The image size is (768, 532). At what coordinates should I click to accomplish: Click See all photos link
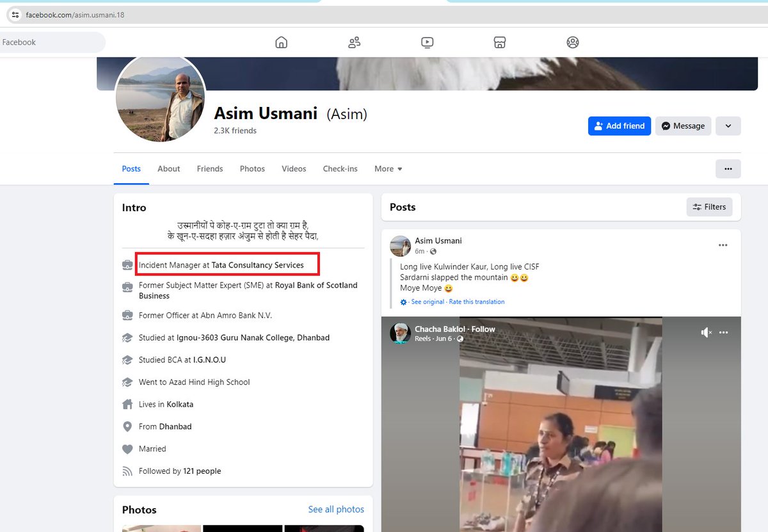(336, 510)
